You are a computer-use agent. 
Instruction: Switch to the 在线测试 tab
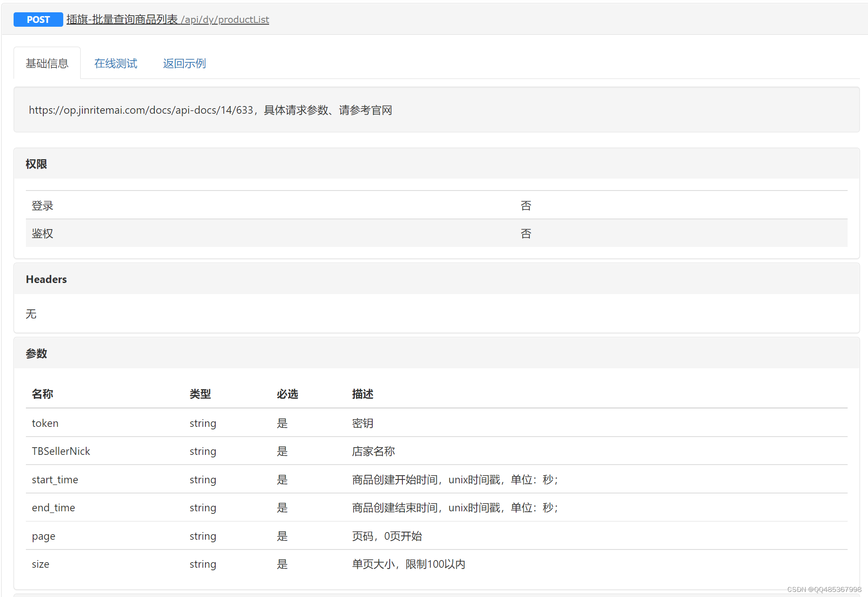point(115,64)
